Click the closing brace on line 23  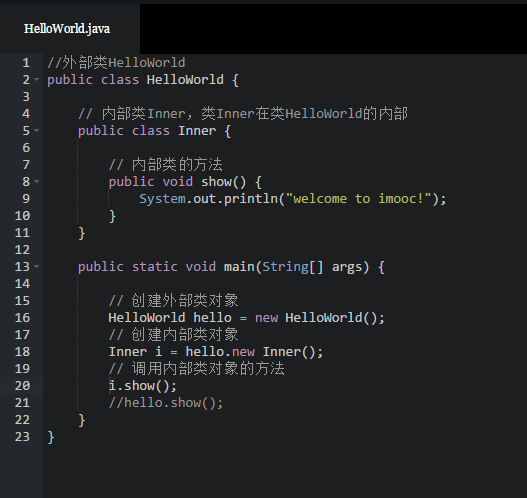click(x=51, y=437)
